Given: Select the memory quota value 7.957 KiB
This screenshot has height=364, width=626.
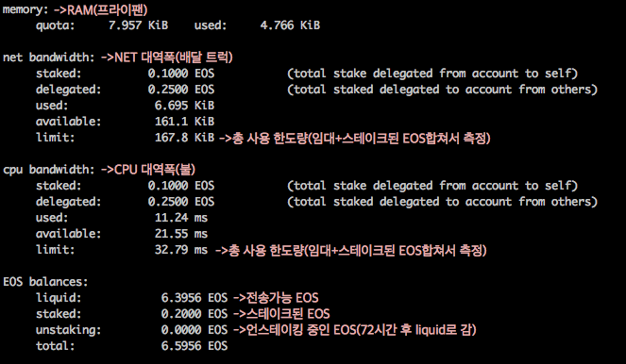Looking at the screenshot, I should [x=138, y=25].
